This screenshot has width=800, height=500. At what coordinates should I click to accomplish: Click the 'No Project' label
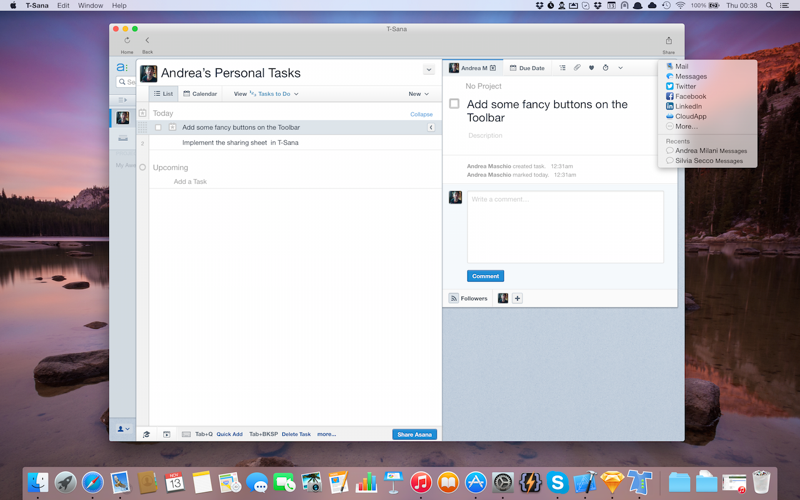483,86
